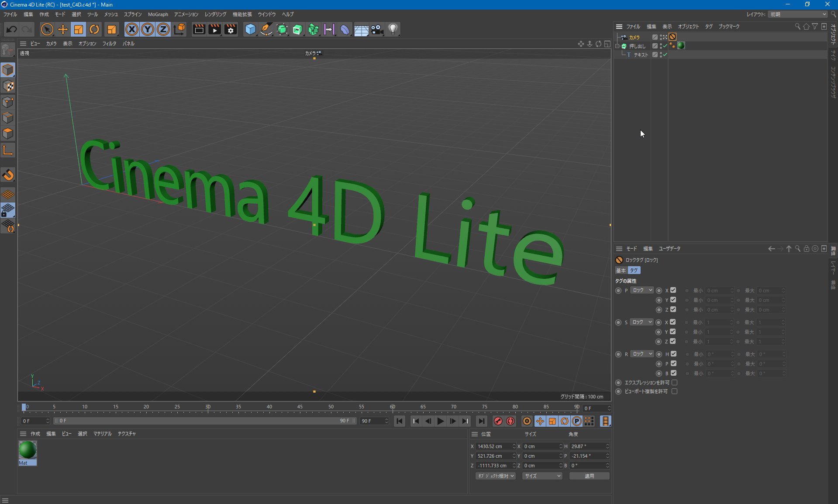Open render settings gear clapperboard
The width and height of the screenshot is (838, 504).
click(231, 29)
